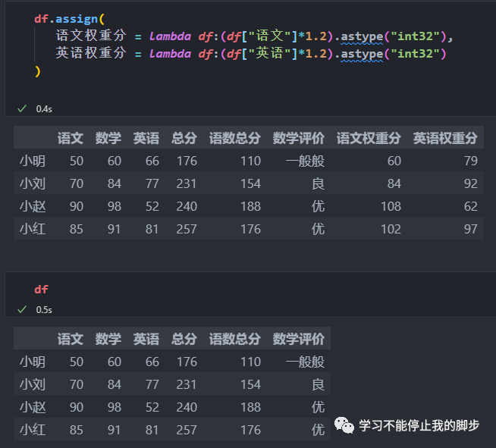Click the 0.4s execution time label
Screen dimensions: 496x448
(x=44, y=109)
